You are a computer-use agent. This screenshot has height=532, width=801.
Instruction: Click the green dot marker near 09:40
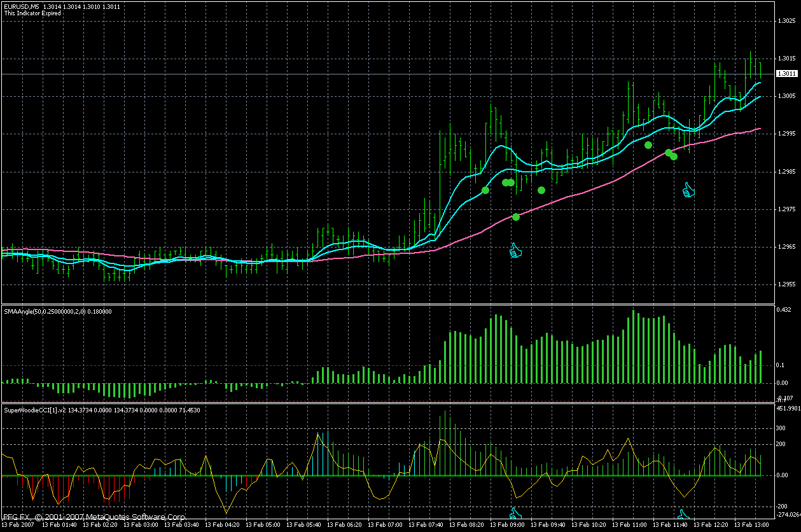[541, 190]
